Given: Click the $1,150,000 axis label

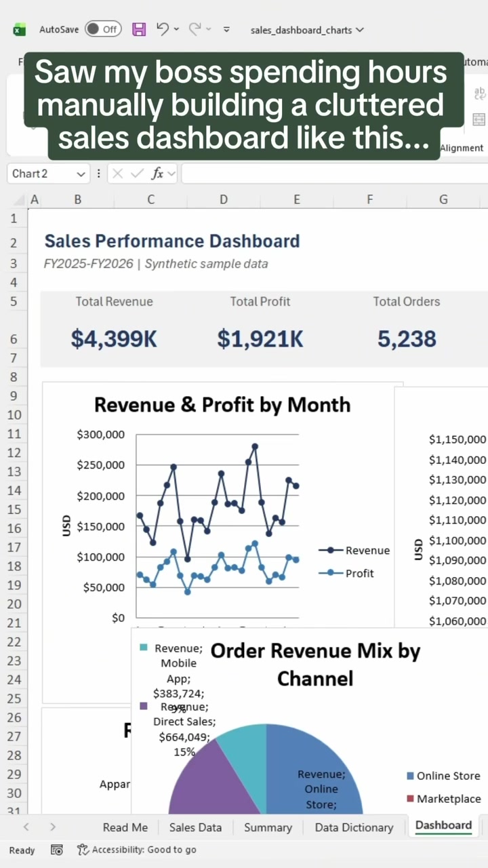Looking at the screenshot, I should point(457,439).
